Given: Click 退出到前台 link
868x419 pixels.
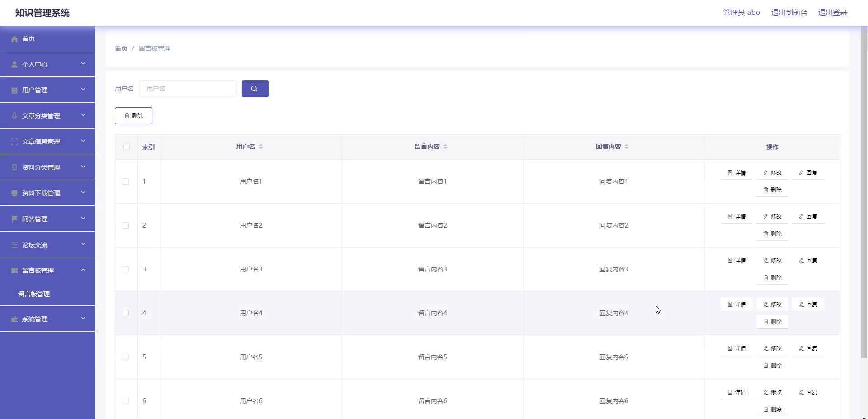Looking at the screenshot, I should 789,13.
